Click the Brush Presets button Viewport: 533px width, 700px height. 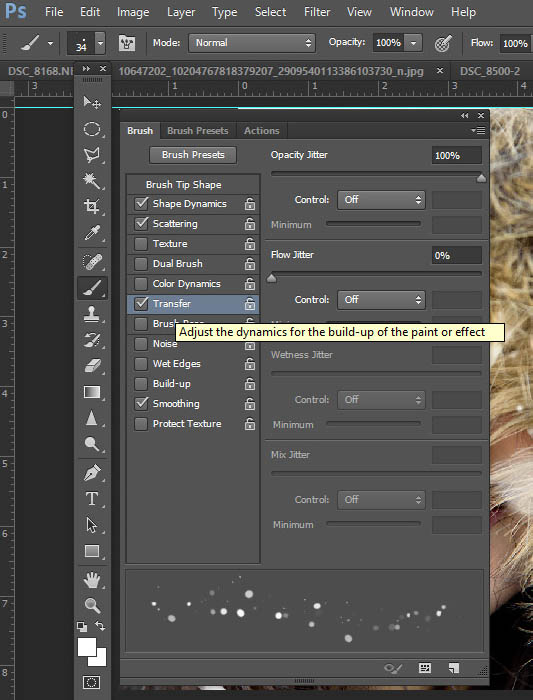point(193,155)
